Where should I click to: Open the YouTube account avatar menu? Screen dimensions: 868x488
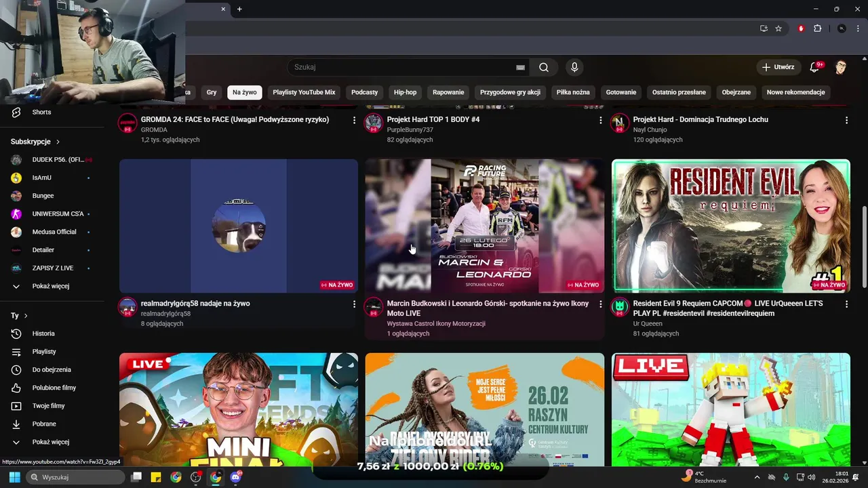(841, 67)
